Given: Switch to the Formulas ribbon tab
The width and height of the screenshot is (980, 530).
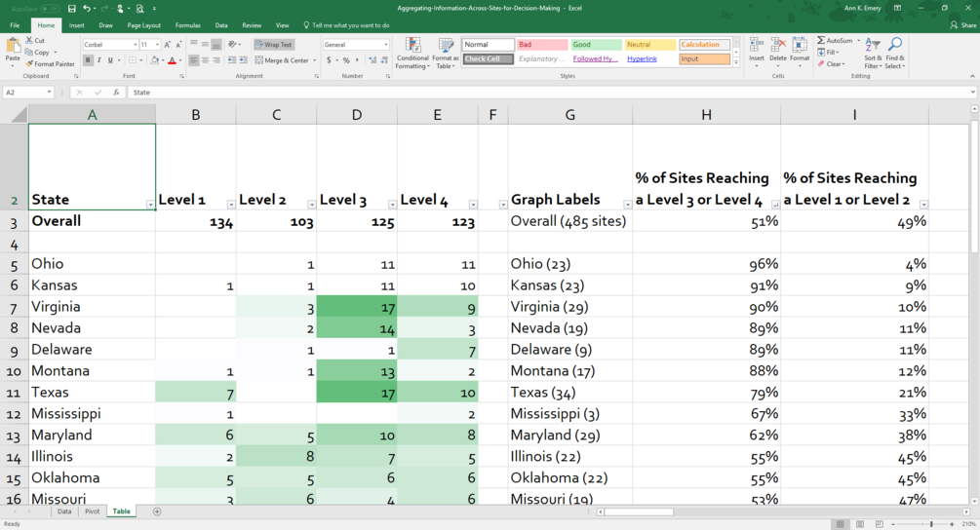Looking at the screenshot, I should click(187, 25).
